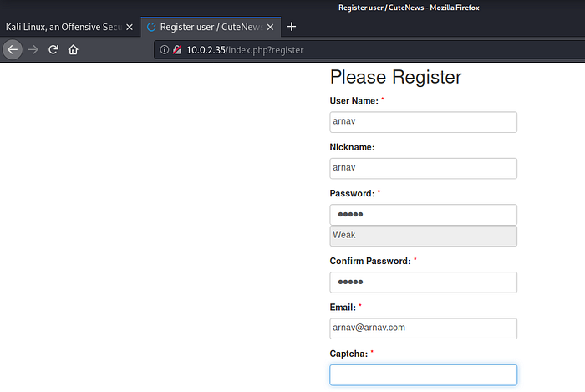585x392 pixels.
Task: Click the User Name input field
Action: [423, 122]
